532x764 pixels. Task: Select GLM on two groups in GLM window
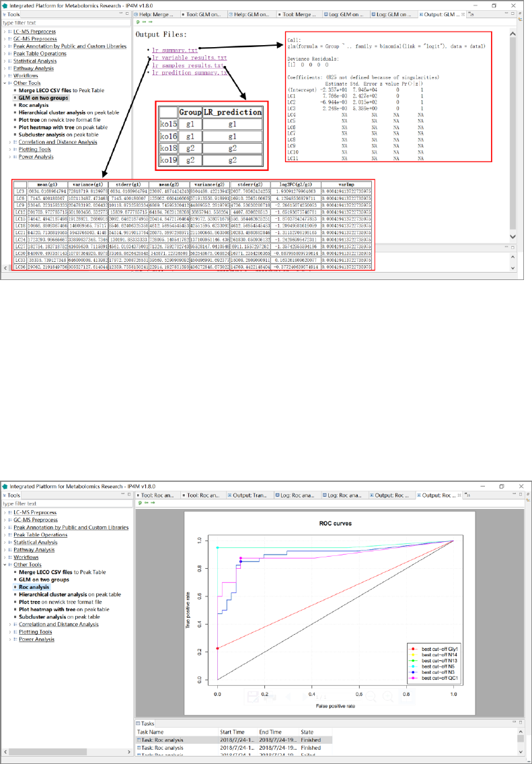tap(43, 98)
